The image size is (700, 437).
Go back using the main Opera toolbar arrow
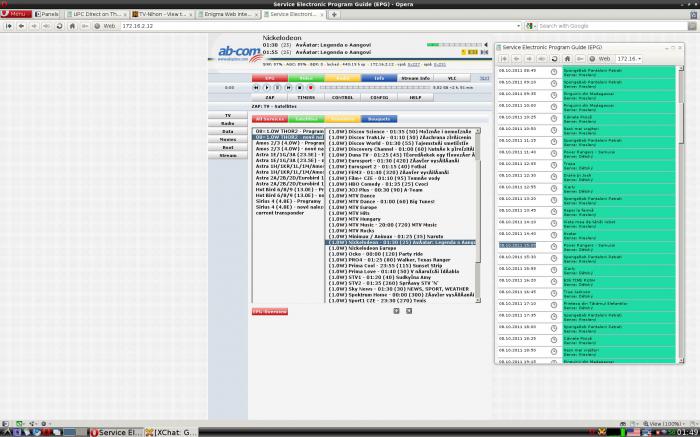click(x=21, y=26)
